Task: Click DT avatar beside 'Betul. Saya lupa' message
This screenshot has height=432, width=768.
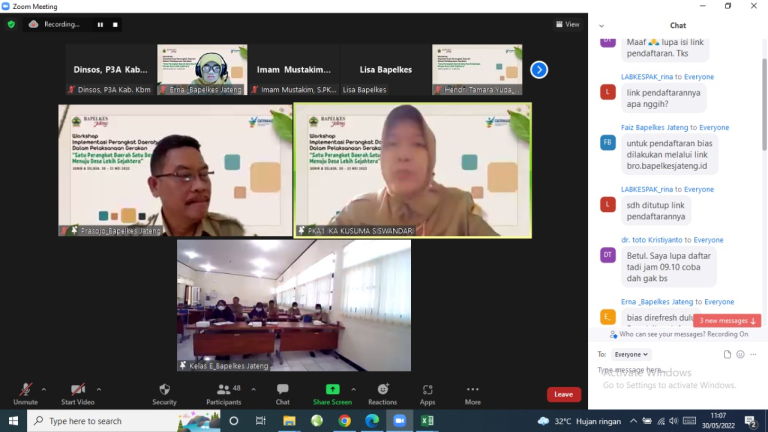Action: [x=608, y=255]
